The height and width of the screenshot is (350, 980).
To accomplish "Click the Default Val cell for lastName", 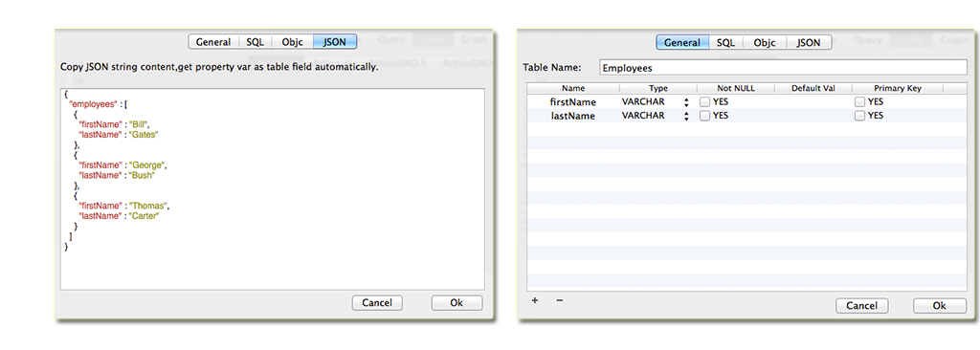I will tap(813, 115).
